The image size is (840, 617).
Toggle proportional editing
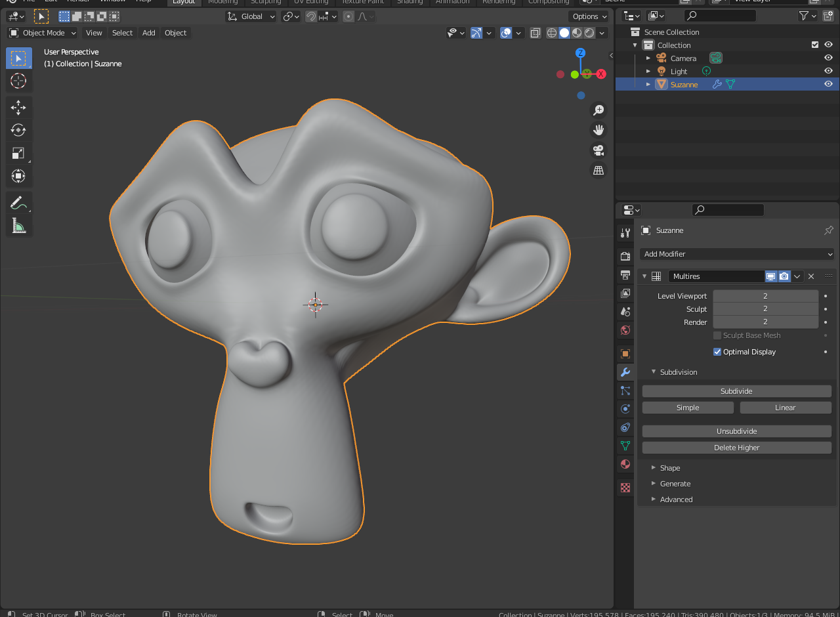348,16
